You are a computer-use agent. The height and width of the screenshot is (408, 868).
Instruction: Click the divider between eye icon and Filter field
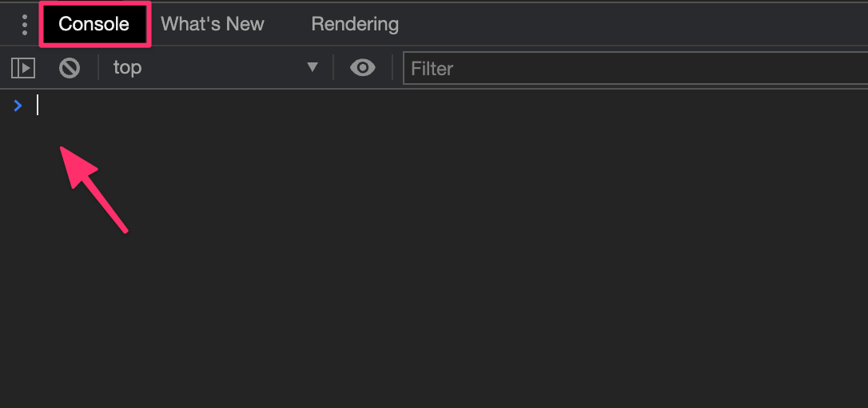392,69
